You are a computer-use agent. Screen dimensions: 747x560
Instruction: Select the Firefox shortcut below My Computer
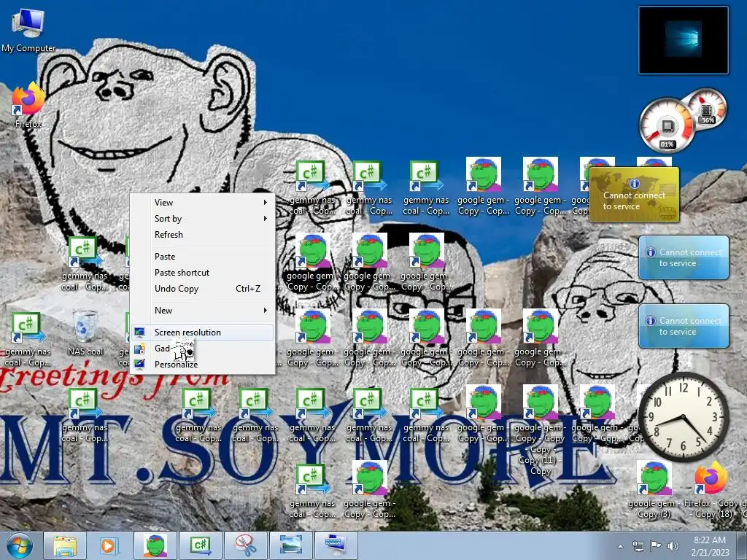[x=28, y=105]
